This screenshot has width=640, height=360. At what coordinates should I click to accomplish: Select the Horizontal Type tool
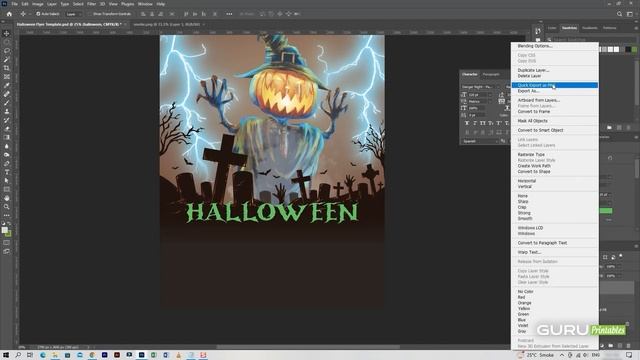click(7, 172)
